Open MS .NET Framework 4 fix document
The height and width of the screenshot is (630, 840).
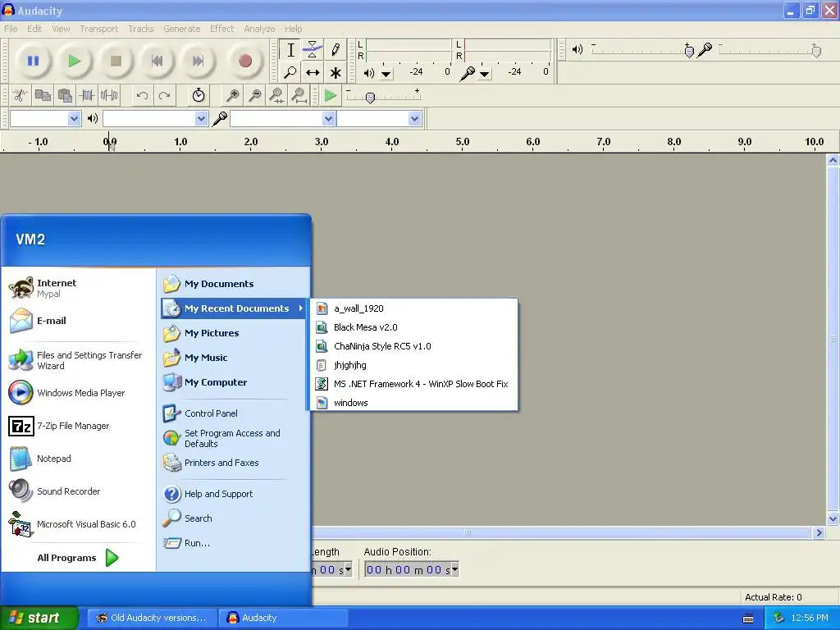[413, 384]
